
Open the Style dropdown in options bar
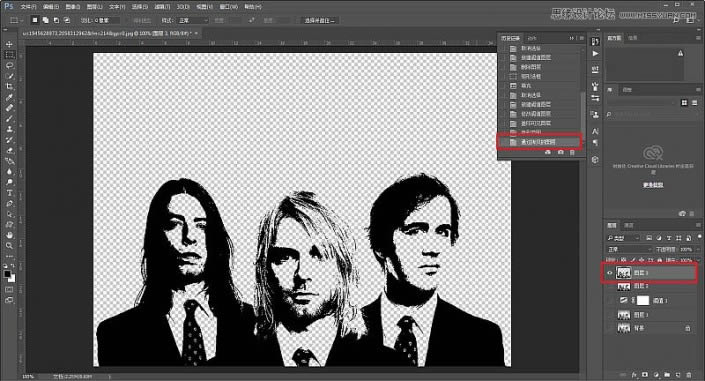(x=193, y=20)
